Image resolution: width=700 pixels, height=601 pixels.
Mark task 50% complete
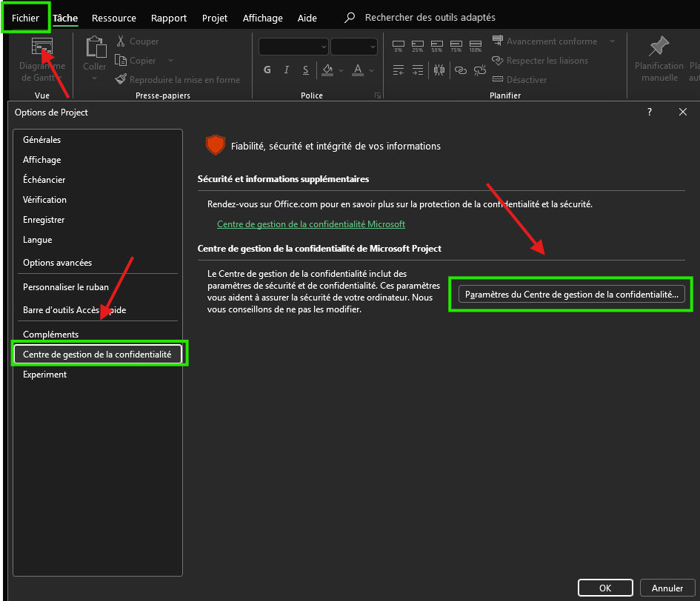436,46
